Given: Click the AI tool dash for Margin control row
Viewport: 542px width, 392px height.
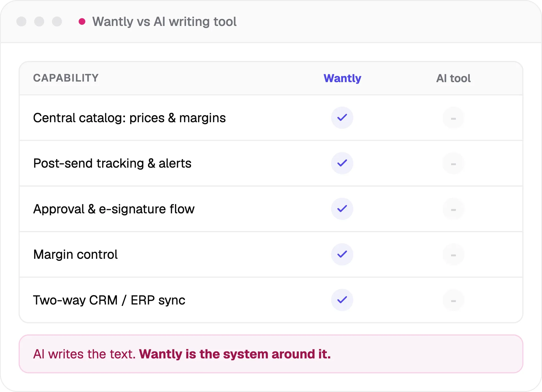Looking at the screenshot, I should tap(453, 255).
